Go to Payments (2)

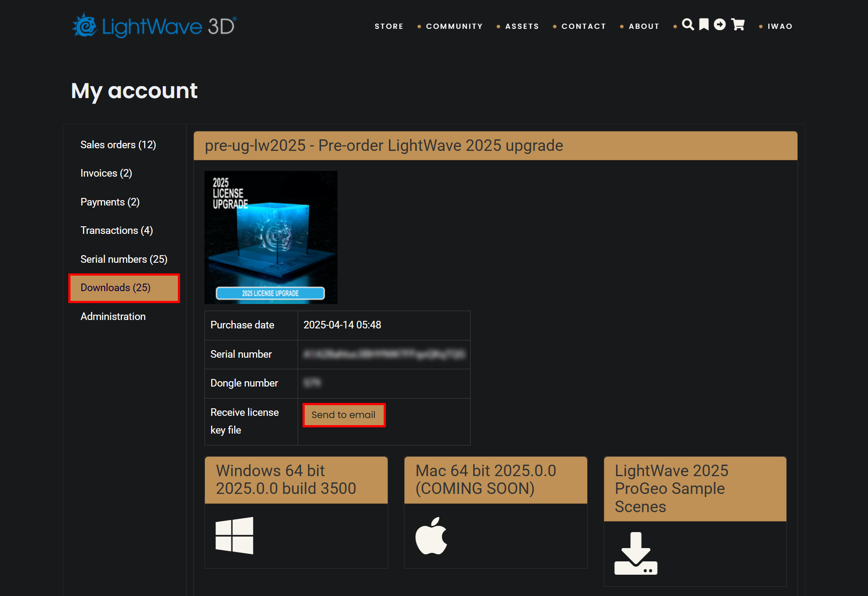110,202
